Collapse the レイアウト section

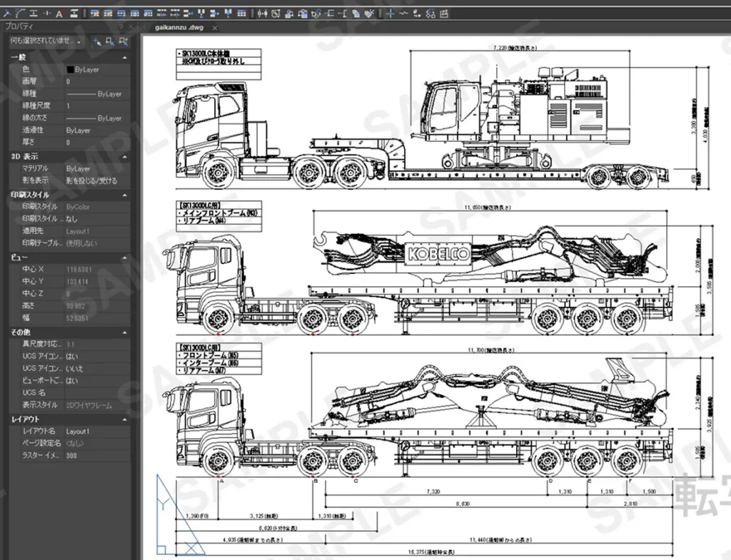tap(124, 419)
